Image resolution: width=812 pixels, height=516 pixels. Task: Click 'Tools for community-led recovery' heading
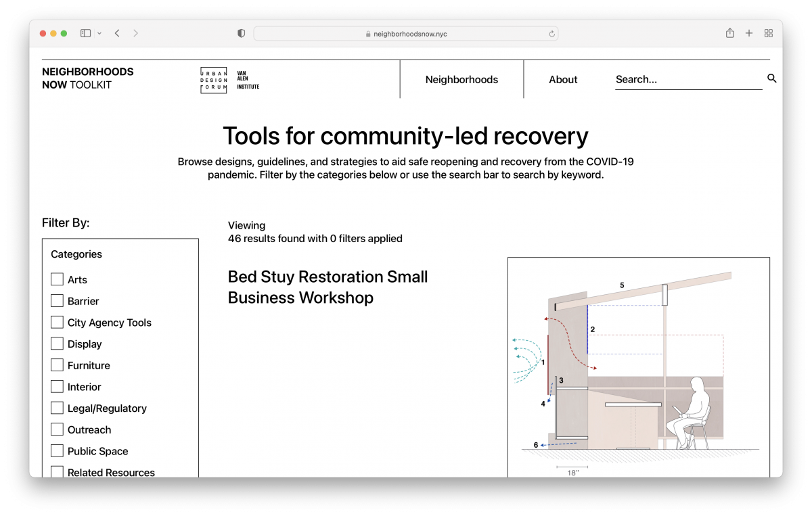405,136
